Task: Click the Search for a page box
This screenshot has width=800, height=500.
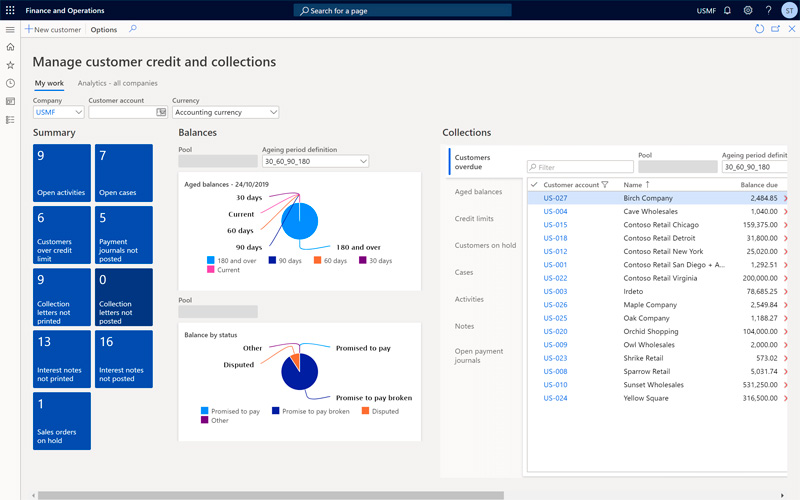Action: (x=403, y=10)
